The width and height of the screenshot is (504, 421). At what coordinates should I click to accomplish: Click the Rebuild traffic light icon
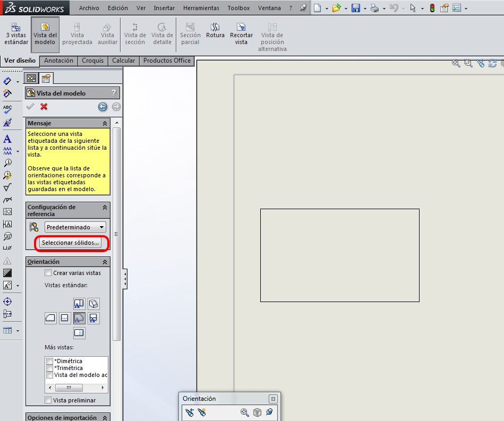pos(432,8)
